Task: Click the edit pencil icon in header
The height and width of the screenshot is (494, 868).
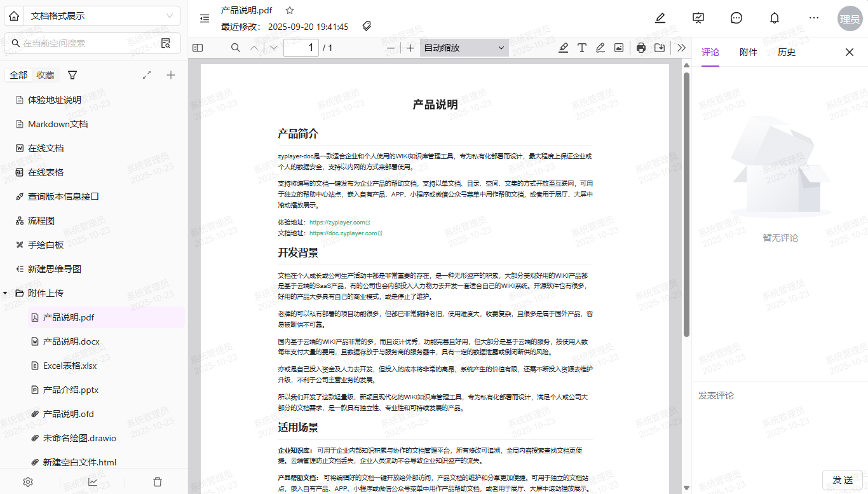Action: click(660, 18)
